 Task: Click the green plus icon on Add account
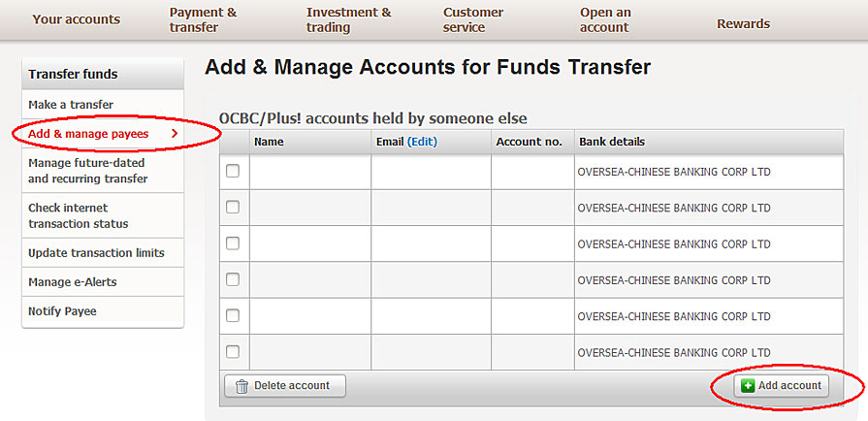(x=748, y=386)
